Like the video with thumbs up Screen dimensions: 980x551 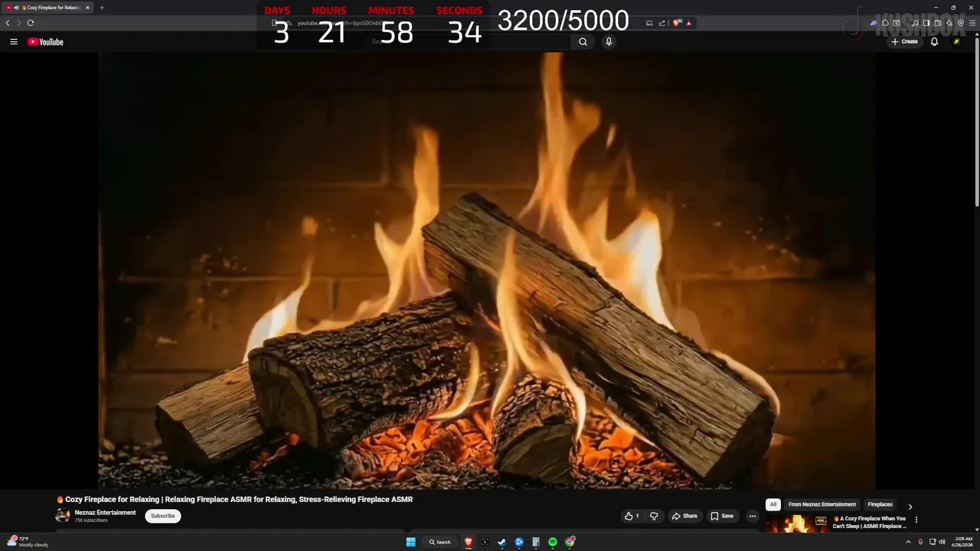(x=632, y=516)
